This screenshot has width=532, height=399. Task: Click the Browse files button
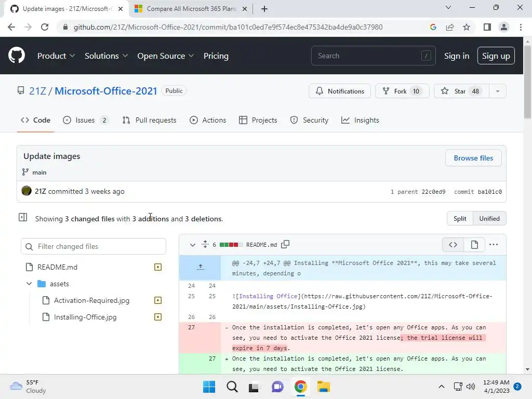(473, 158)
